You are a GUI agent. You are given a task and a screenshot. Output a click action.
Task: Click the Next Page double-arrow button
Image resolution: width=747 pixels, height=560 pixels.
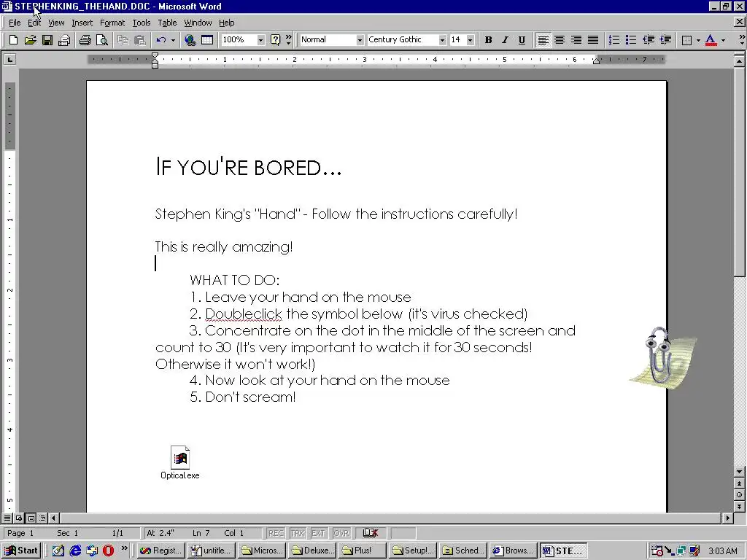(739, 507)
